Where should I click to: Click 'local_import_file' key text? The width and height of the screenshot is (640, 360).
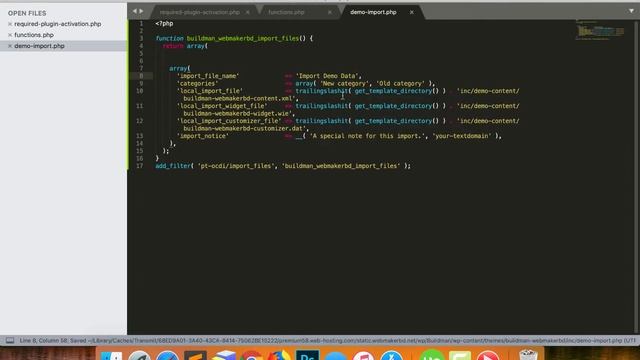coord(209,91)
